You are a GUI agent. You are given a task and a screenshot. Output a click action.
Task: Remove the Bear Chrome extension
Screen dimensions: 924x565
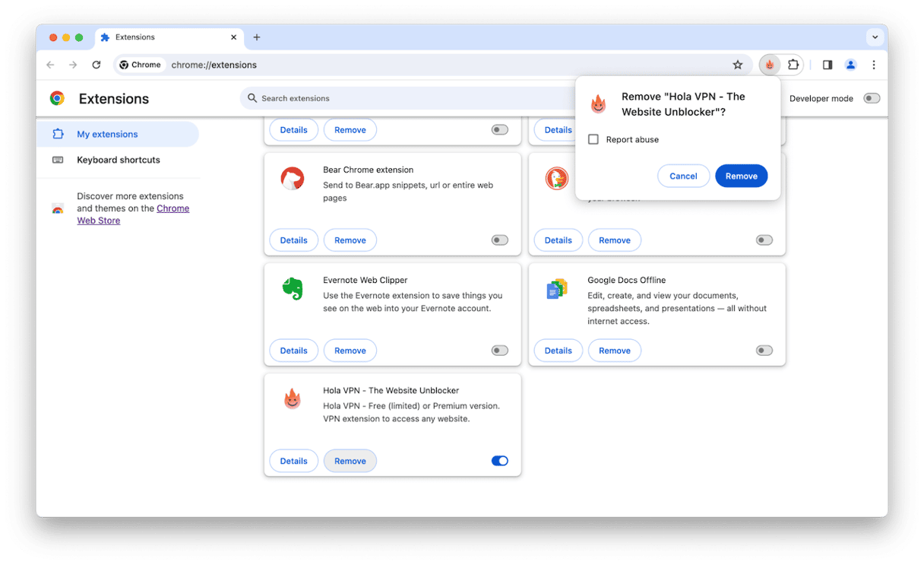pyautogui.click(x=350, y=240)
